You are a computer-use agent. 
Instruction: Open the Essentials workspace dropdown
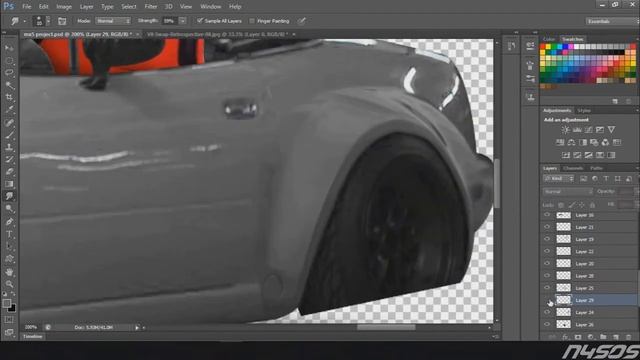[611, 21]
